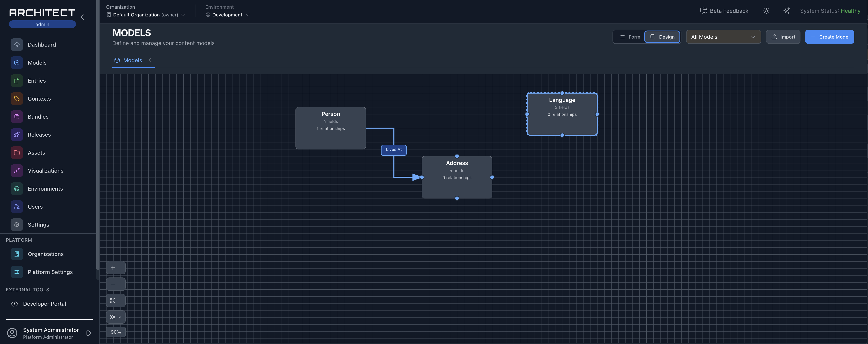Select the Language model node
This screenshot has height=344, width=868.
(x=562, y=114)
